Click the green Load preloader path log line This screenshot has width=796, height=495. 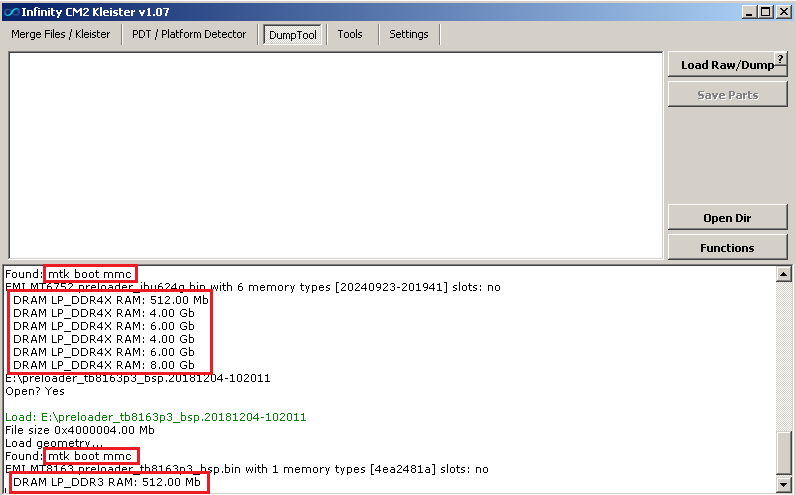click(x=155, y=417)
